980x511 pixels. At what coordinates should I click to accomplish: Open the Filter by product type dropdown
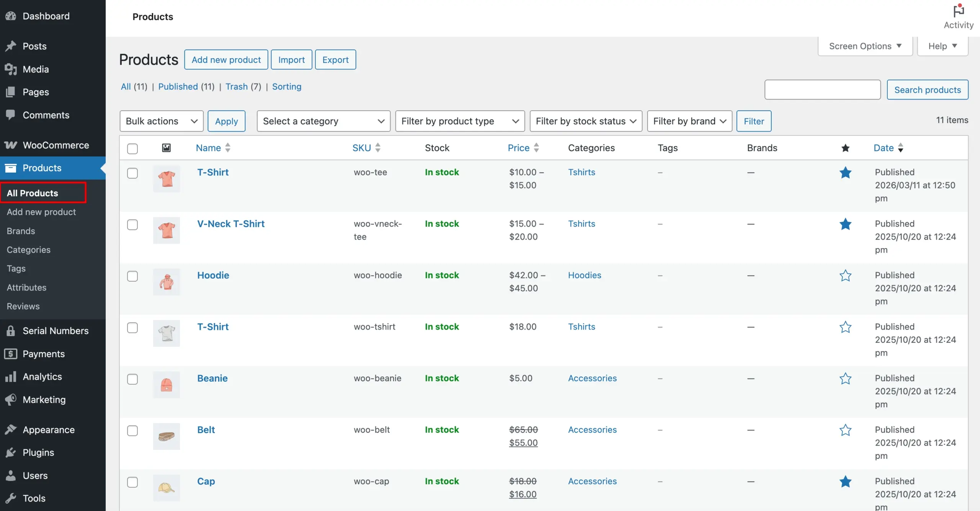point(460,121)
